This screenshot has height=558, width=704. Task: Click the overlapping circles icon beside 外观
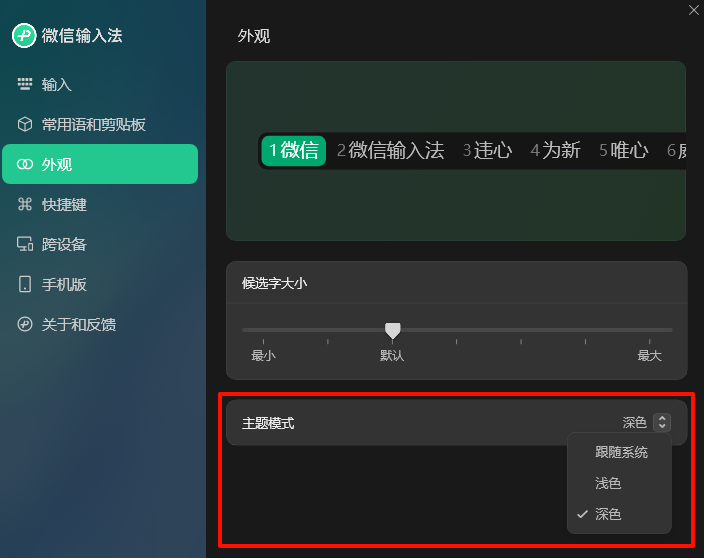(x=25, y=164)
